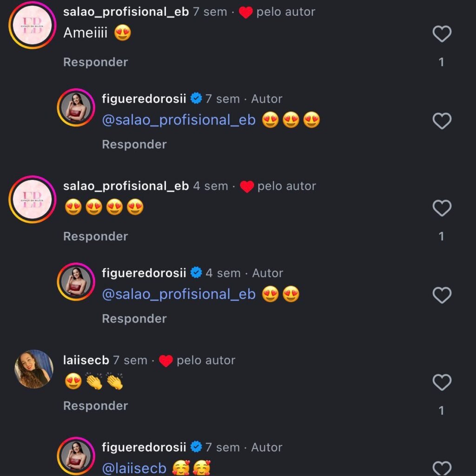Like laiisecb's clapping hands comment
Screen dimensions: 476x476
tap(442, 383)
